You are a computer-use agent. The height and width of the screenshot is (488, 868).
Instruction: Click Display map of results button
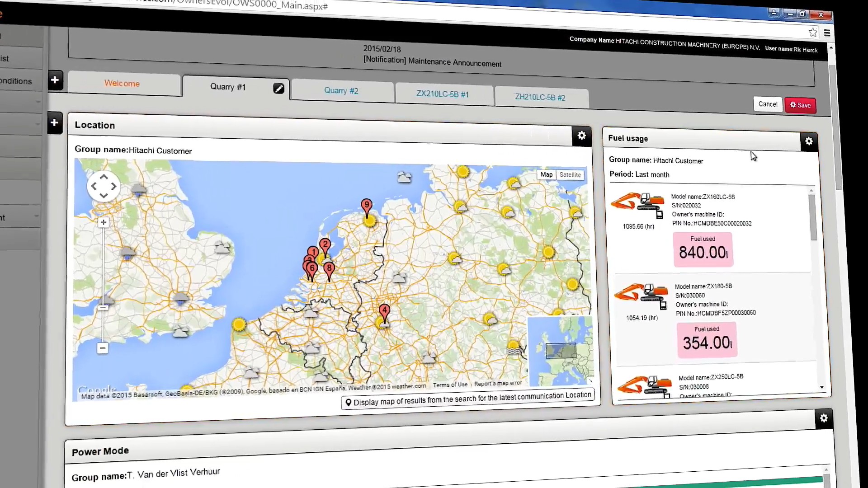467,400
